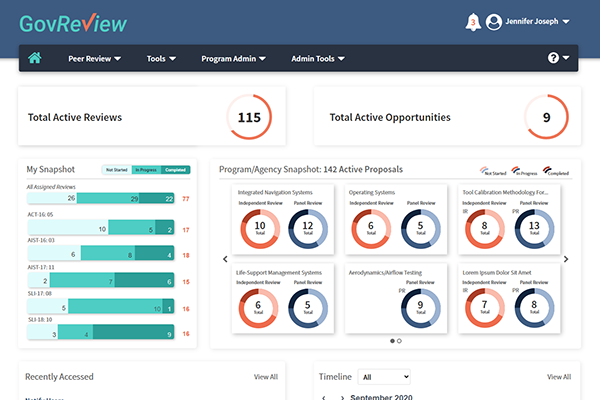The width and height of the screenshot is (600, 400).
Task: Click Tool Calibration Panel Review donut 13
Action: point(534,229)
